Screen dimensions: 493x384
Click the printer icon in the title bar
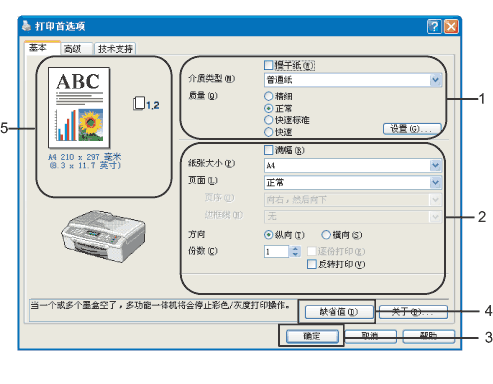pyautogui.click(x=26, y=26)
